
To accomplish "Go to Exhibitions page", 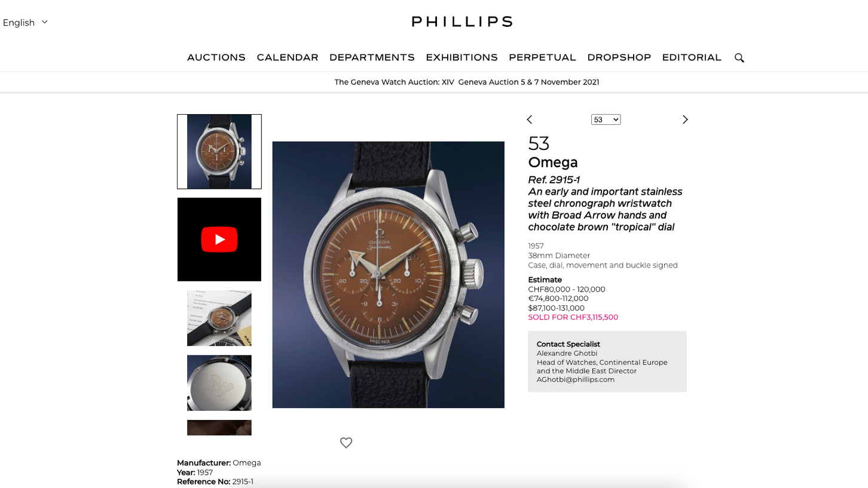I will tap(461, 57).
